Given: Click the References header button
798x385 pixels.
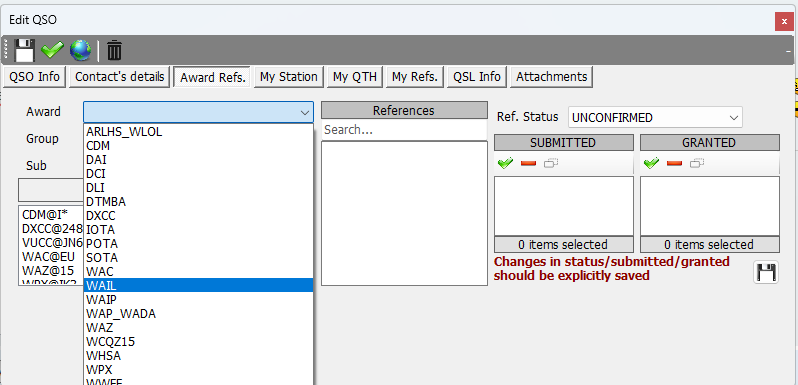Looking at the screenshot, I should point(404,111).
